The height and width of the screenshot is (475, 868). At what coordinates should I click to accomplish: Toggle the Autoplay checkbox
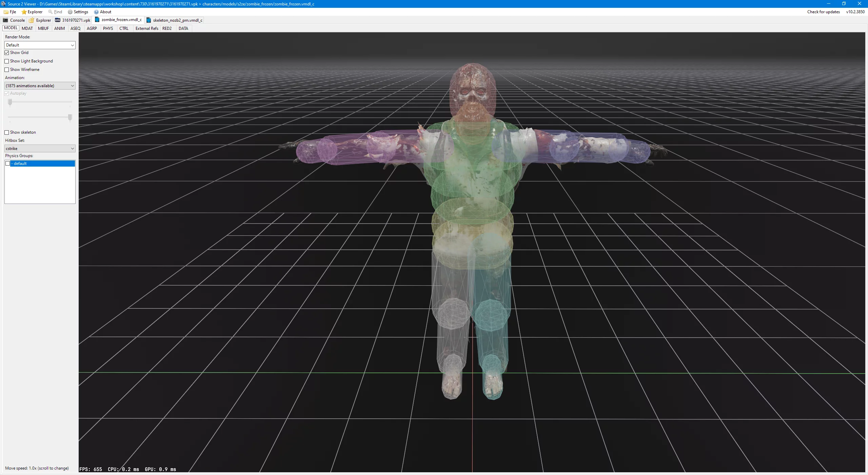point(7,93)
